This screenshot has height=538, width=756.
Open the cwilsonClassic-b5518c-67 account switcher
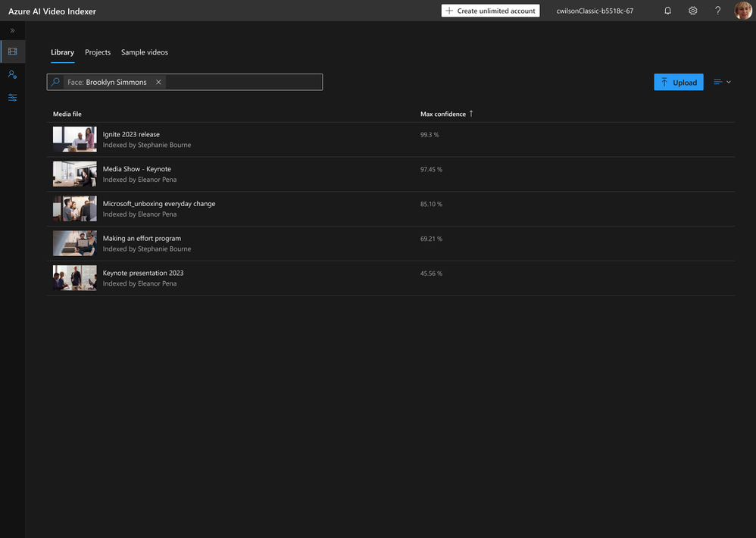595,11
